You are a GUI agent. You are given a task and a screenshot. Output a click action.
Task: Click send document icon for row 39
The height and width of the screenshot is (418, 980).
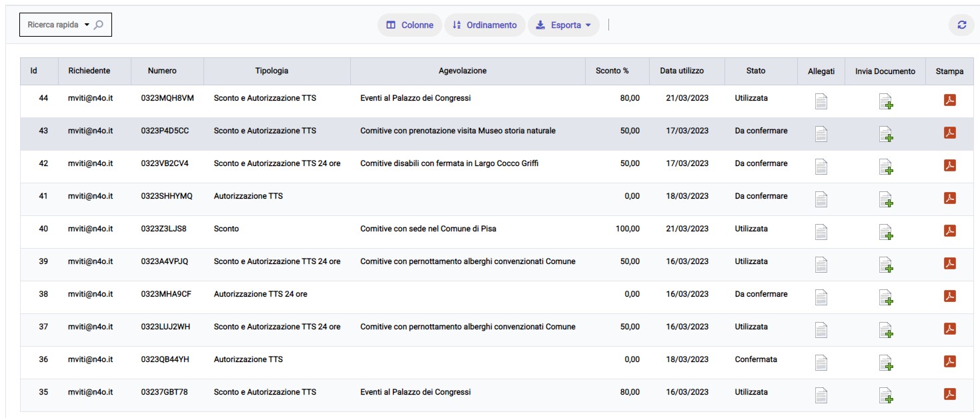point(885,265)
